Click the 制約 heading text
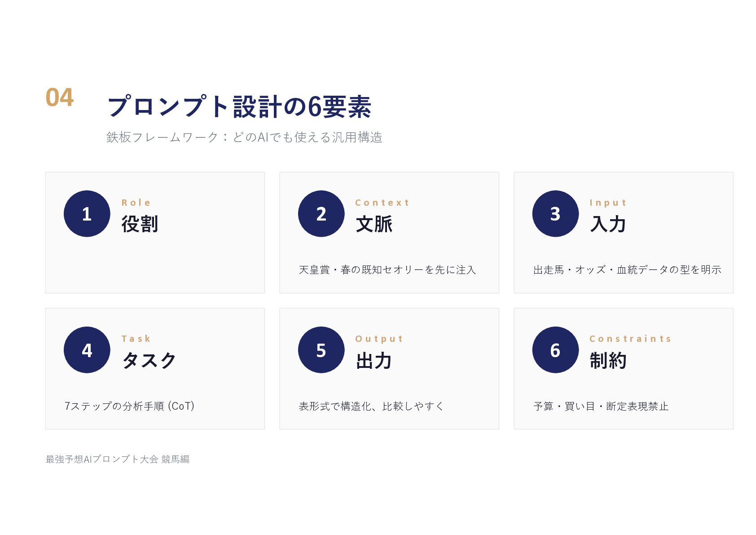 608,360
